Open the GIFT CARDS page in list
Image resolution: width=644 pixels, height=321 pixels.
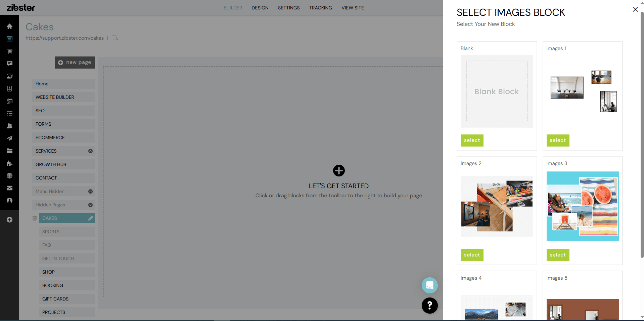click(x=67, y=299)
